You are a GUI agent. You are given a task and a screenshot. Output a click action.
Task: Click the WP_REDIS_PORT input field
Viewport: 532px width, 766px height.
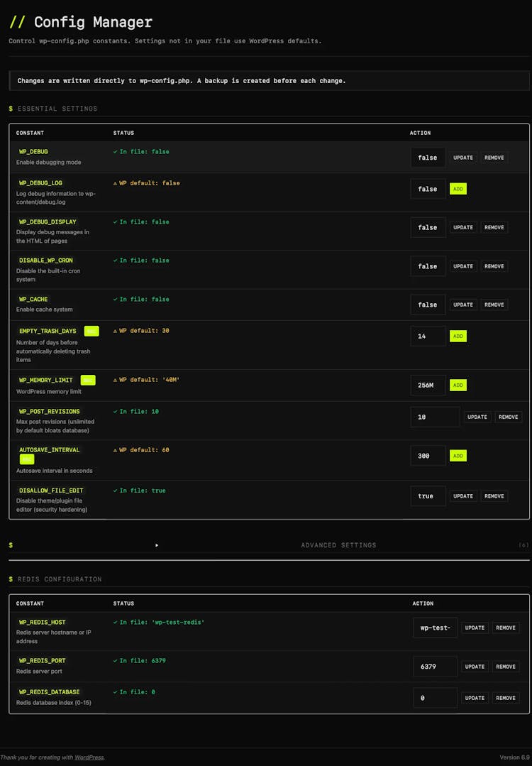coord(435,667)
